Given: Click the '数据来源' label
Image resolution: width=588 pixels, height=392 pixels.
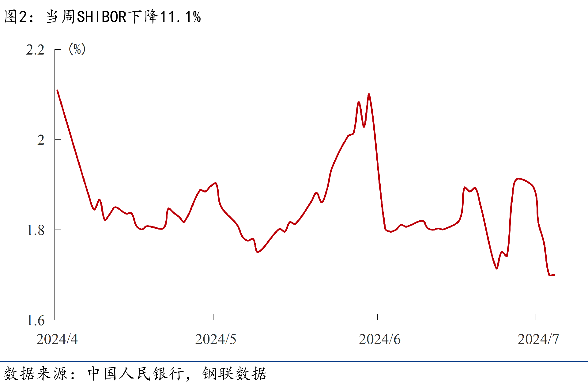Looking at the screenshot, I should click(x=35, y=374).
